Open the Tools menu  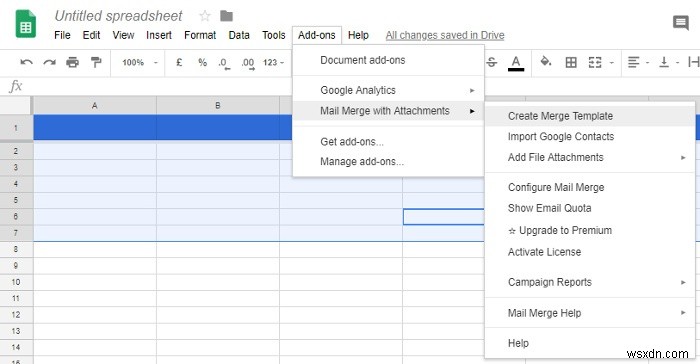(274, 35)
